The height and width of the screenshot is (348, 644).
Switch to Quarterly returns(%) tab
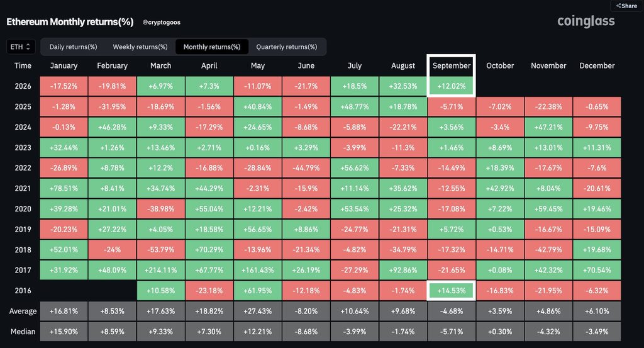tap(287, 47)
